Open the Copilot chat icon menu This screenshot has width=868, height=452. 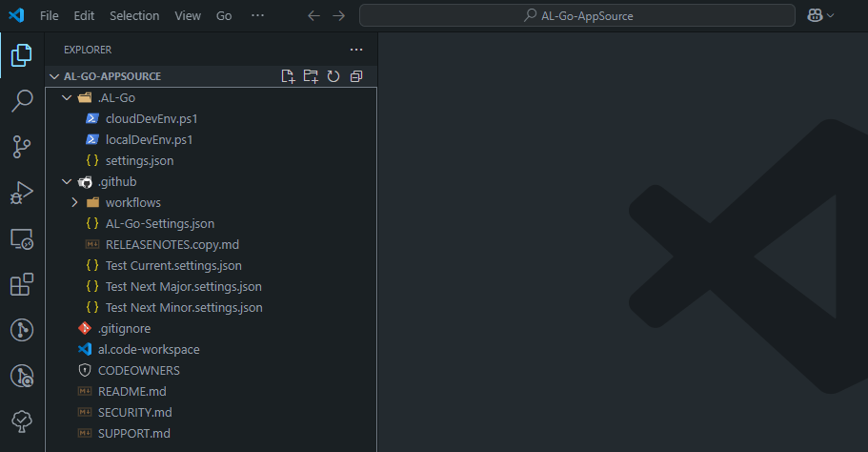[820, 16]
